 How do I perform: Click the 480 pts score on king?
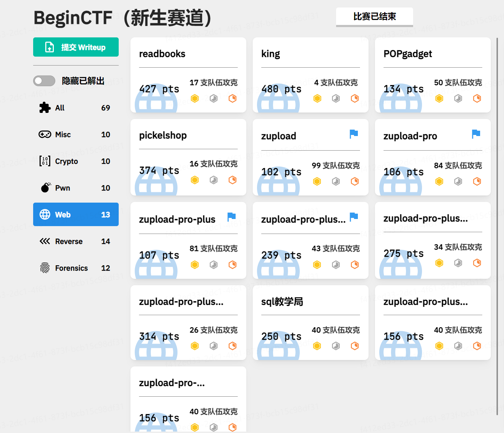pos(281,89)
